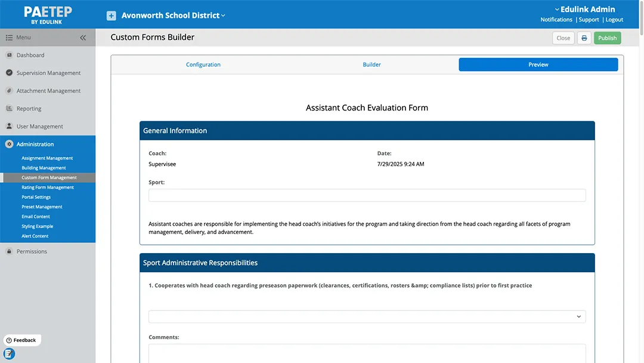
Task: Click the green Publish button
Action: pos(607,38)
